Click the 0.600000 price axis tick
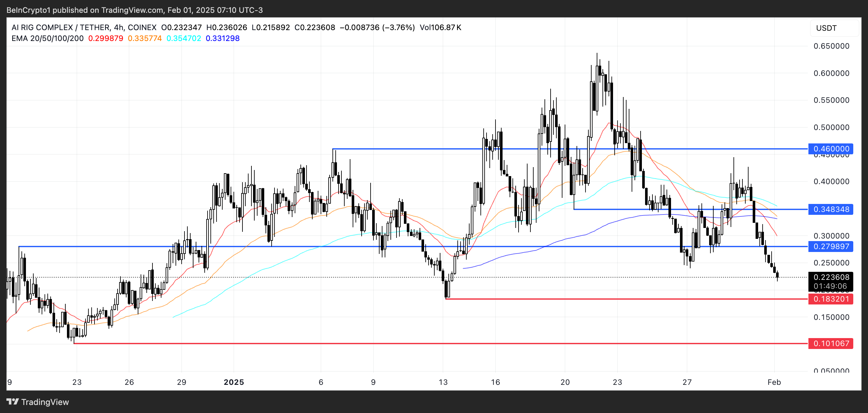 coord(831,73)
